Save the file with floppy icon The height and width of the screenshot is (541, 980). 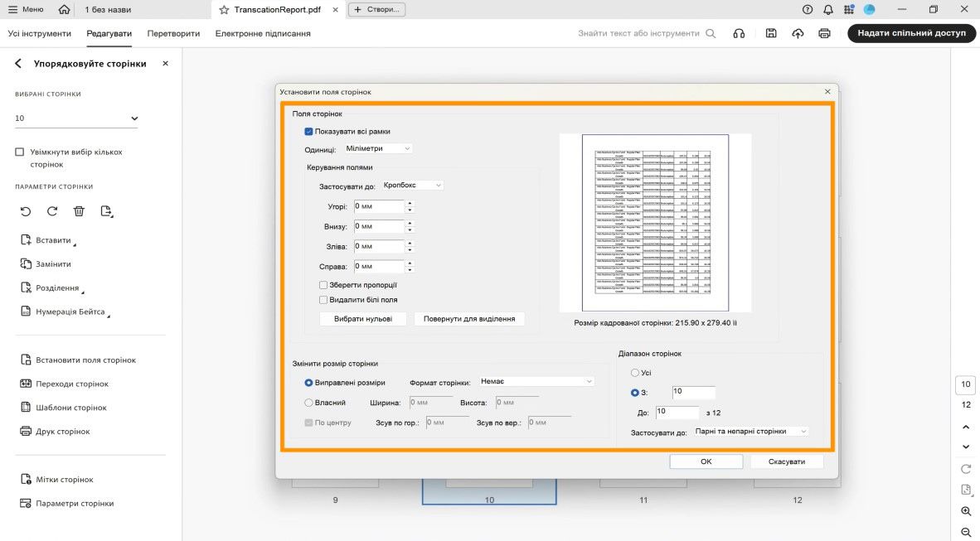771,33
